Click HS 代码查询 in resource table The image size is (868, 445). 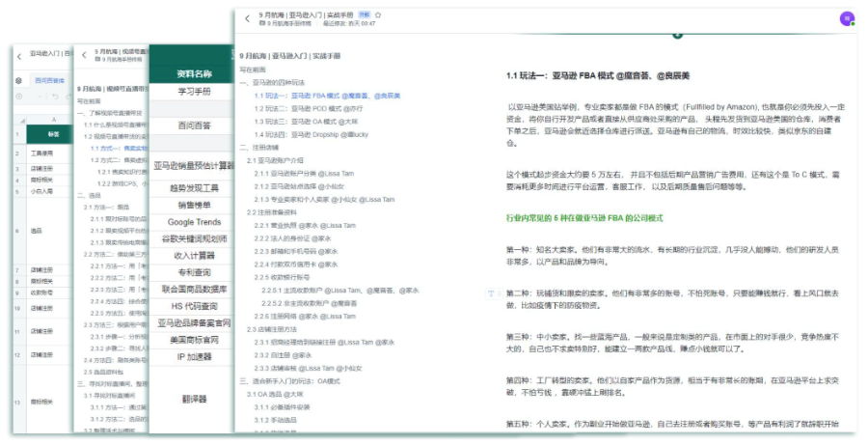tap(194, 306)
